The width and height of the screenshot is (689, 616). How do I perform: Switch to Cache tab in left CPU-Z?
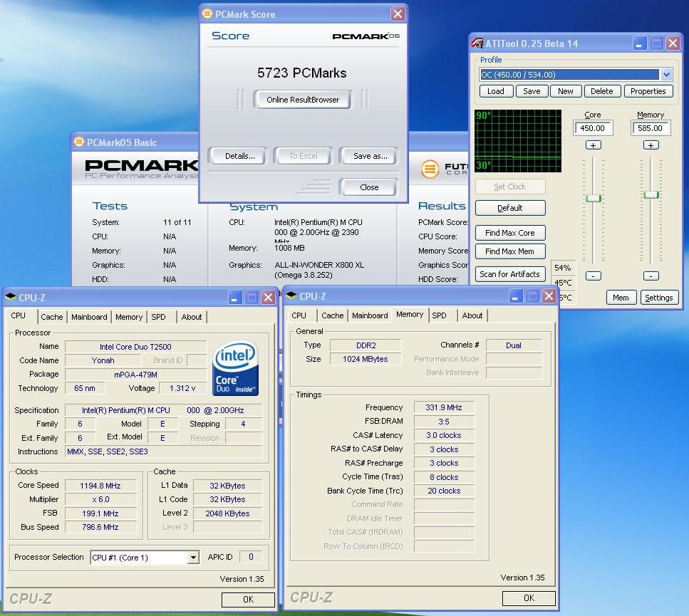coord(52,317)
